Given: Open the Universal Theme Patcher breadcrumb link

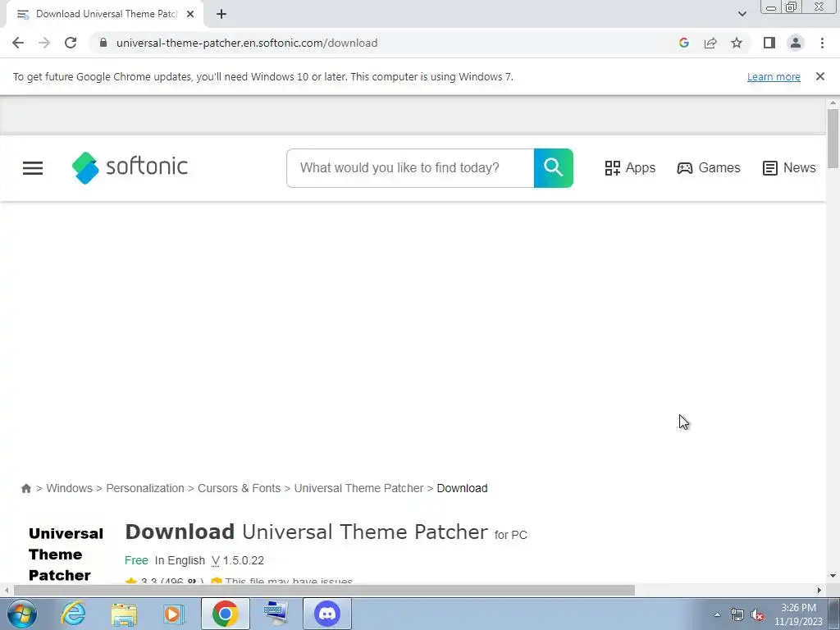Looking at the screenshot, I should pos(359,488).
